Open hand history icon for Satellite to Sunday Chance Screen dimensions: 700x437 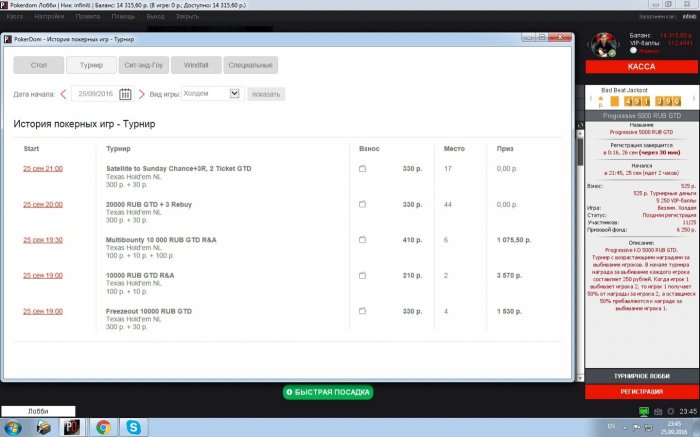[x=362, y=169]
